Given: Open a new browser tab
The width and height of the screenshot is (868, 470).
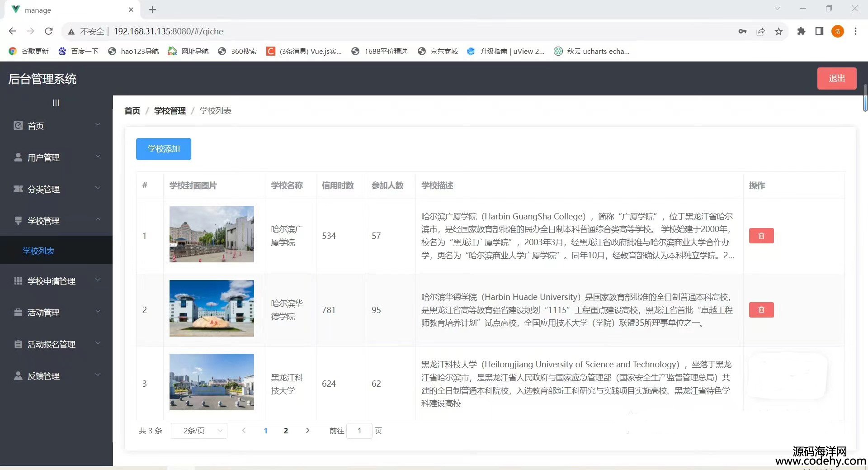Looking at the screenshot, I should [x=152, y=9].
